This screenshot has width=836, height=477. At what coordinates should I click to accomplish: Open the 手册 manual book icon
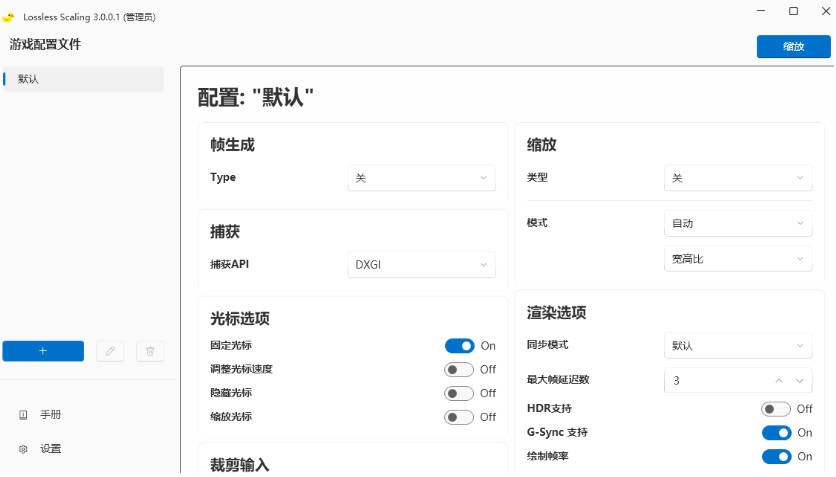pyautogui.click(x=23, y=415)
